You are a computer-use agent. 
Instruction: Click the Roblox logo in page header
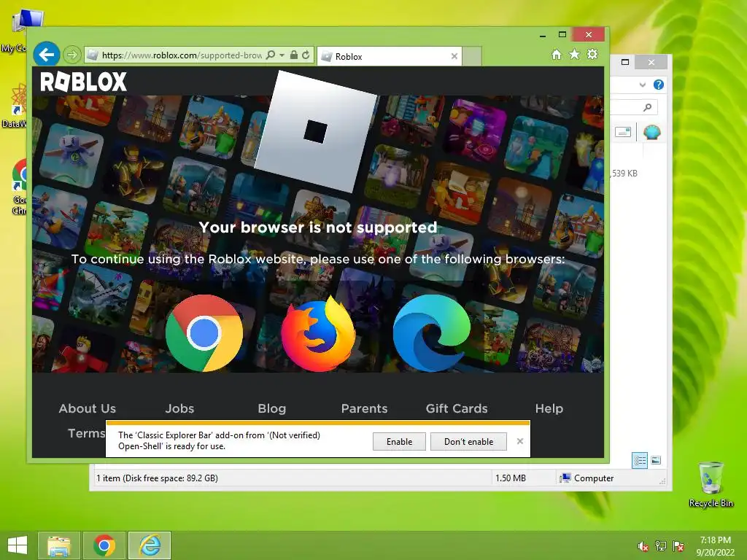coord(83,82)
